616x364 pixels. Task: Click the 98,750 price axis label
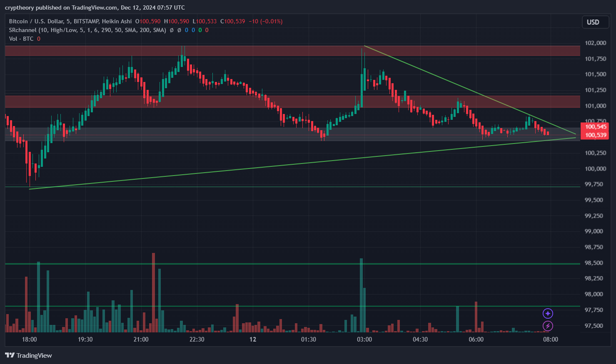594,247
